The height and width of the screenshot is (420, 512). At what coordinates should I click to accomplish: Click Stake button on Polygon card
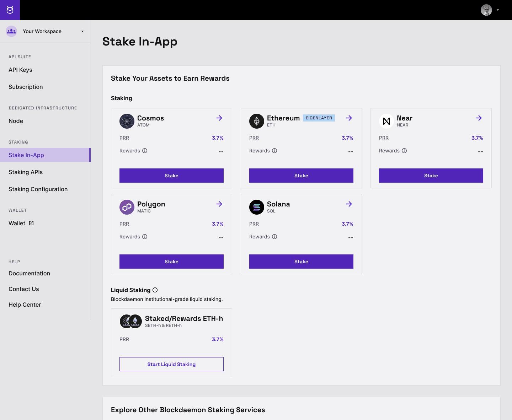click(171, 262)
